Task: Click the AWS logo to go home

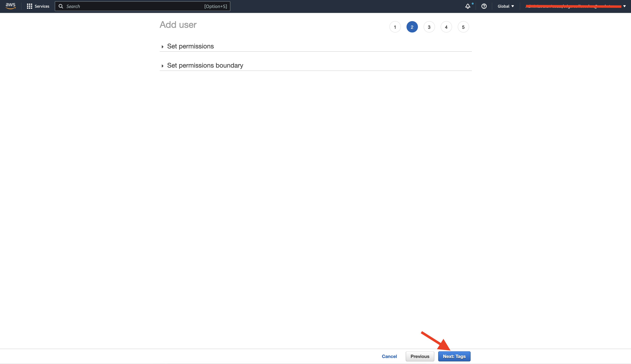Action: [10, 6]
